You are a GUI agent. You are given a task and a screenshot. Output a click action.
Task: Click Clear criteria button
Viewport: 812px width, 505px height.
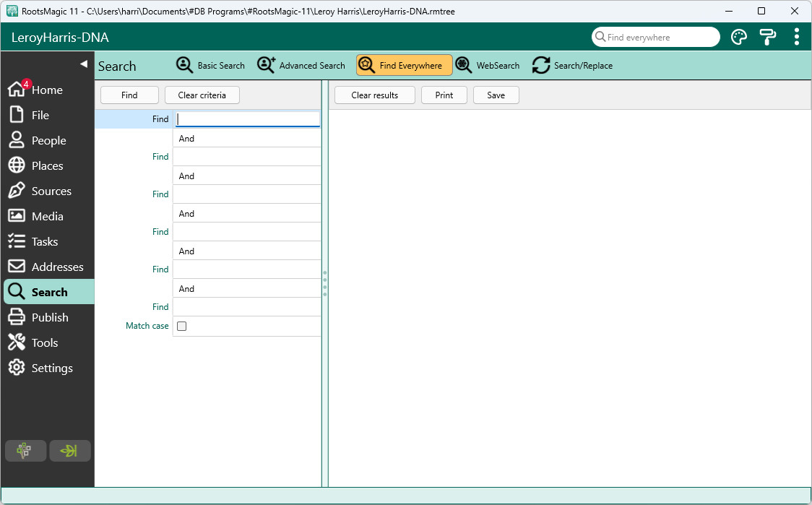(x=202, y=95)
